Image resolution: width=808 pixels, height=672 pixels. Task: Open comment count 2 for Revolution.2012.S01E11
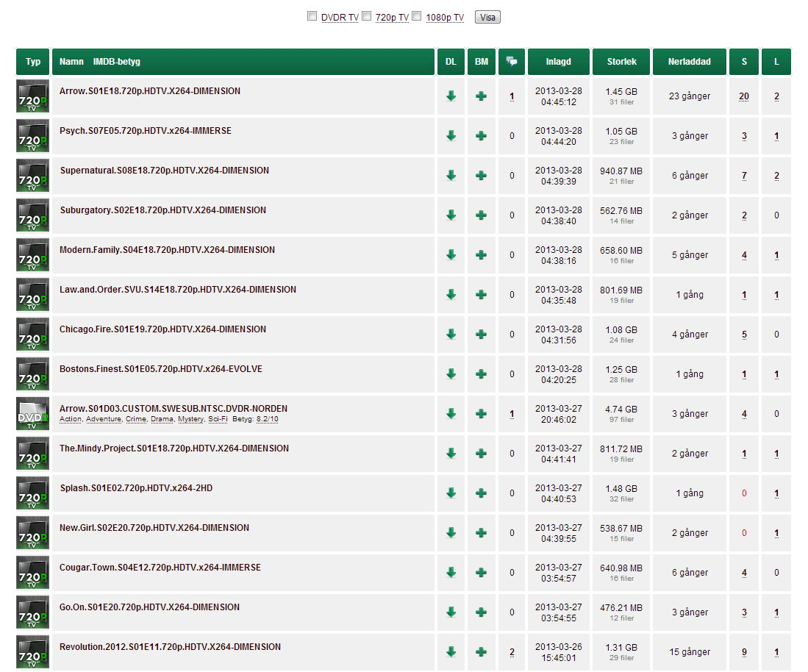click(x=512, y=652)
